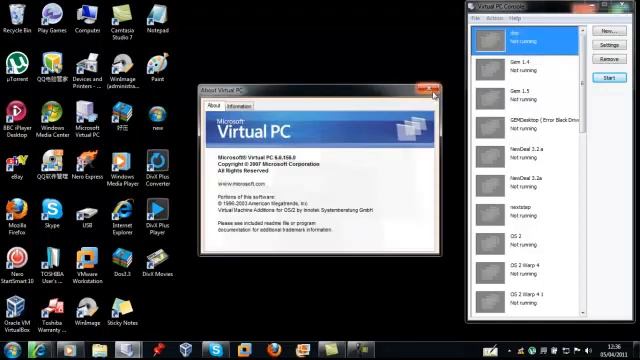Select the About tab in dialog
This screenshot has height=360, width=640.
click(214, 105)
